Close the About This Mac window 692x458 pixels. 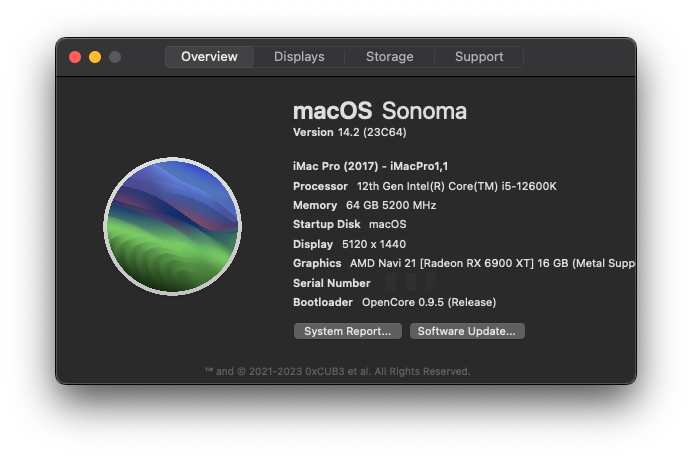coord(75,57)
